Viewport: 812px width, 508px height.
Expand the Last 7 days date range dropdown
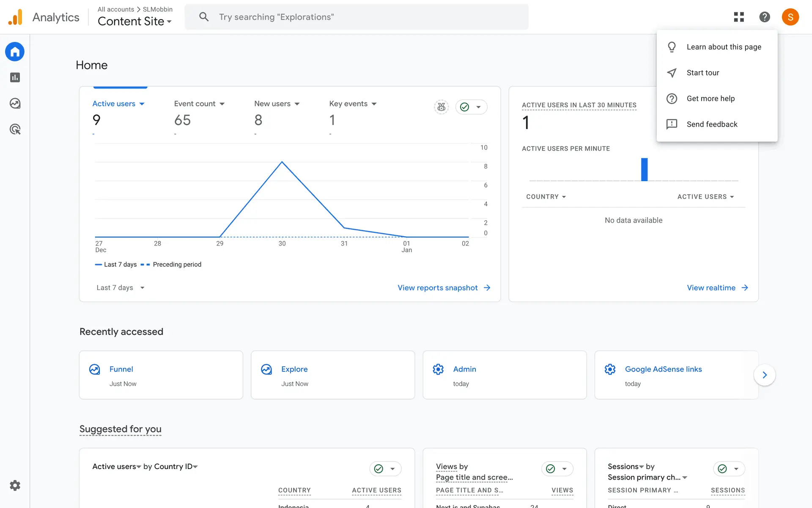point(121,288)
